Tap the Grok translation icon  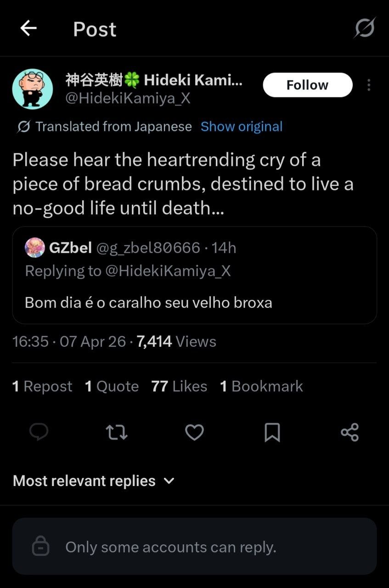point(23,126)
